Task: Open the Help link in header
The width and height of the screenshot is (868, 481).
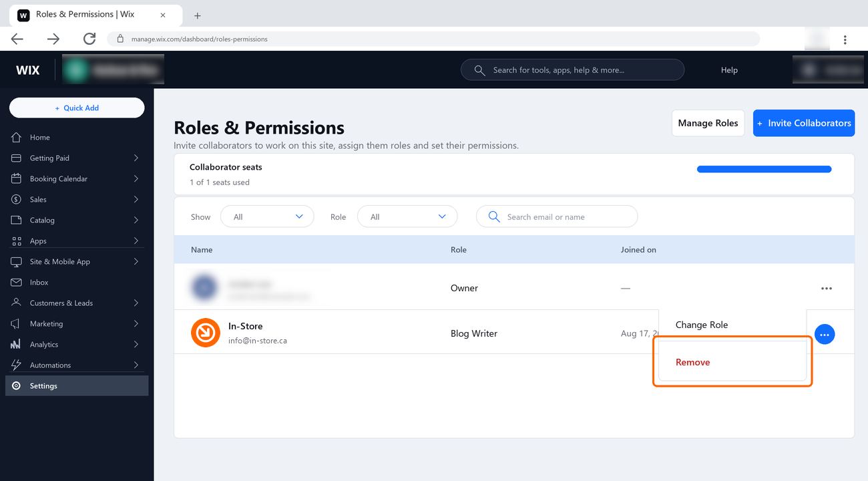Action: [x=729, y=70]
